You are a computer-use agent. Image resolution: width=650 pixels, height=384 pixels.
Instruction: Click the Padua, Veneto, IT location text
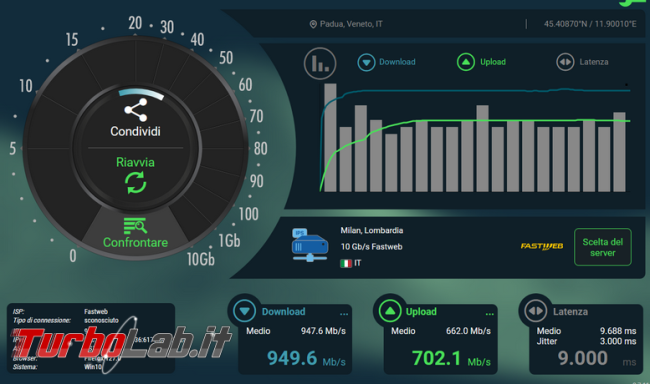point(351,24)
